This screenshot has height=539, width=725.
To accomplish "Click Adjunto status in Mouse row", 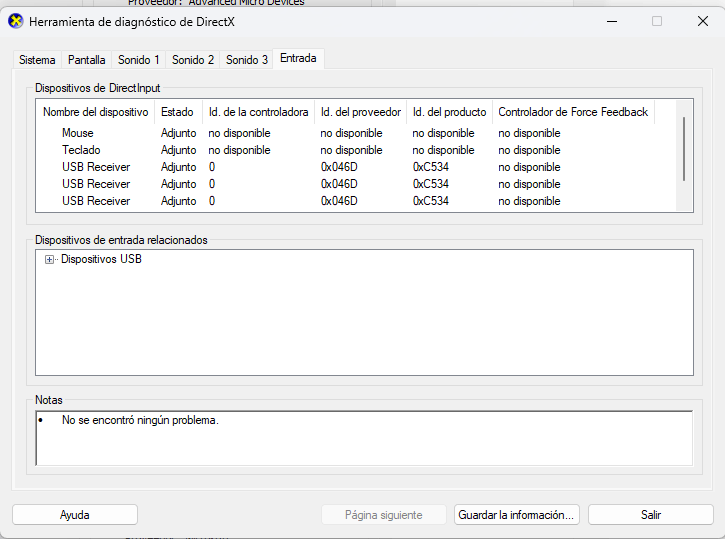I will tap(178, 133).
